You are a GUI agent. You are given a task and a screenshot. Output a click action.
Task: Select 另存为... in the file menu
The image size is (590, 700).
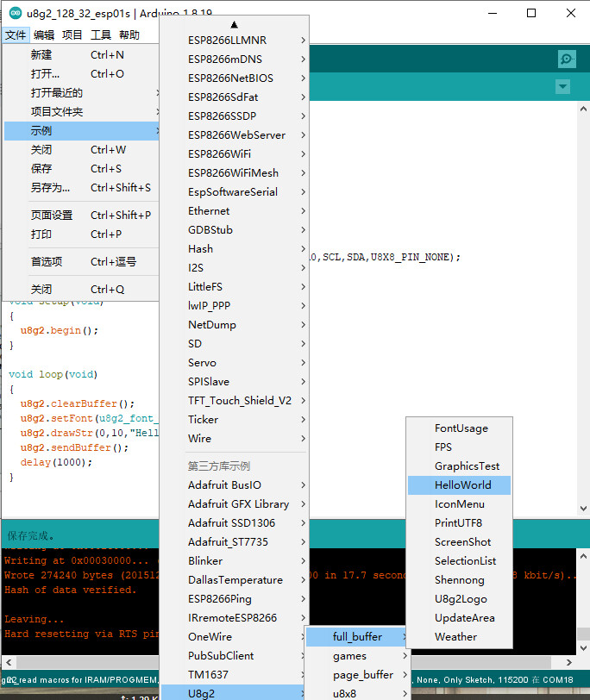(81, 188)
